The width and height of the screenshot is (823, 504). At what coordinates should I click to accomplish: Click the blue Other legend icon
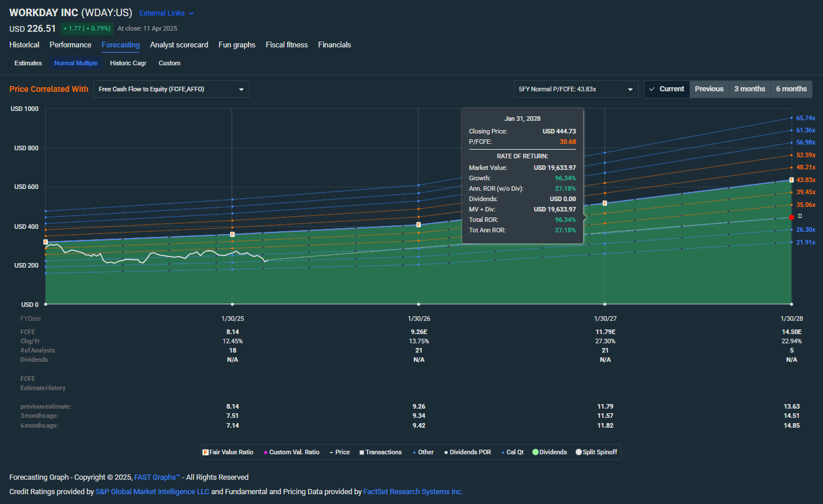[x=414, y=452]
